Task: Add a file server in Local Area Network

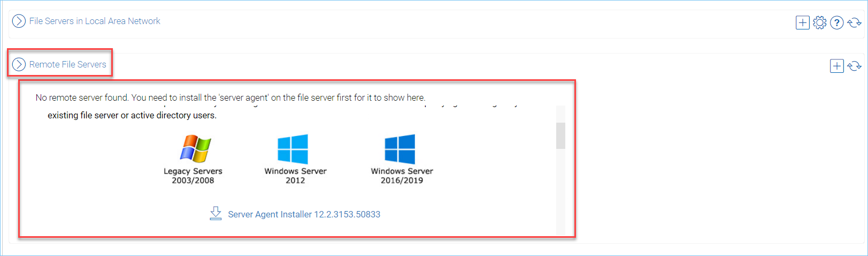Action: coord(802,22)
